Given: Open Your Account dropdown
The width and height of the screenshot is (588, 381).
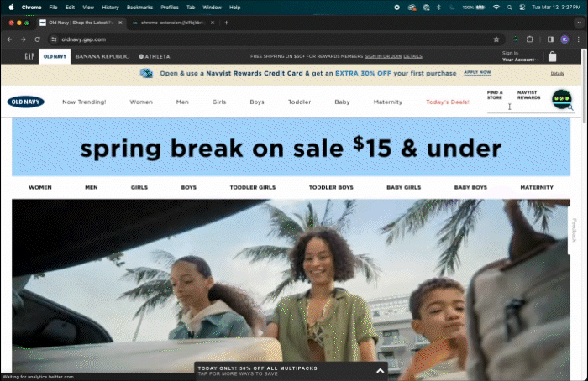Looking at the screenshot, I should pyautogui.click(x=520, y=60).
